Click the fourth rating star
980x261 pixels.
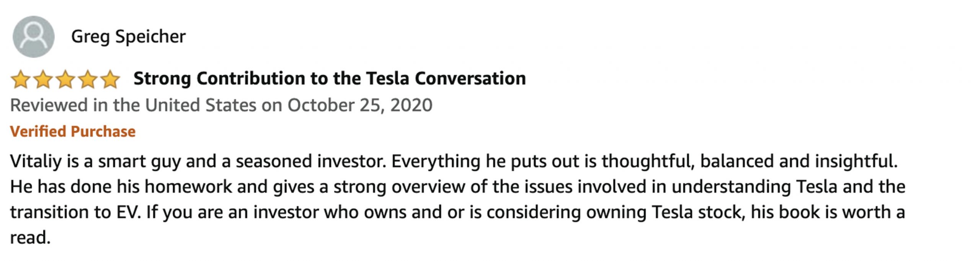[x=88, y=79]
